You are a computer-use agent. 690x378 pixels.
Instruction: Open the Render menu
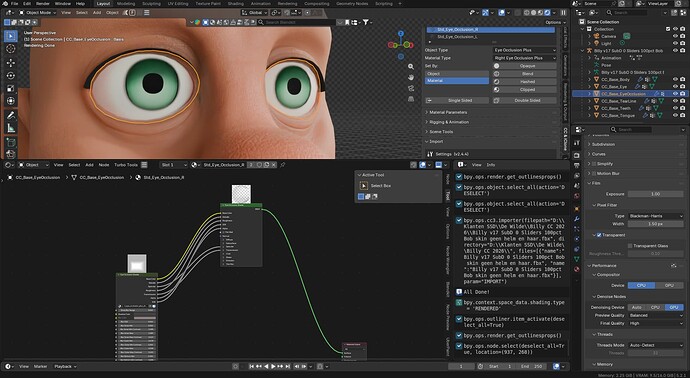tap(43, 4)
